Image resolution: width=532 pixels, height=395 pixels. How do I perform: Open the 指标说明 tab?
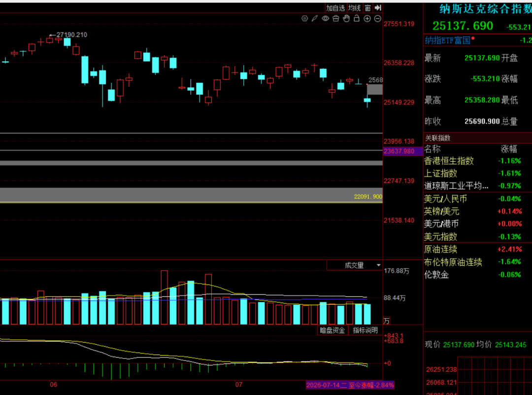[365, 330]
